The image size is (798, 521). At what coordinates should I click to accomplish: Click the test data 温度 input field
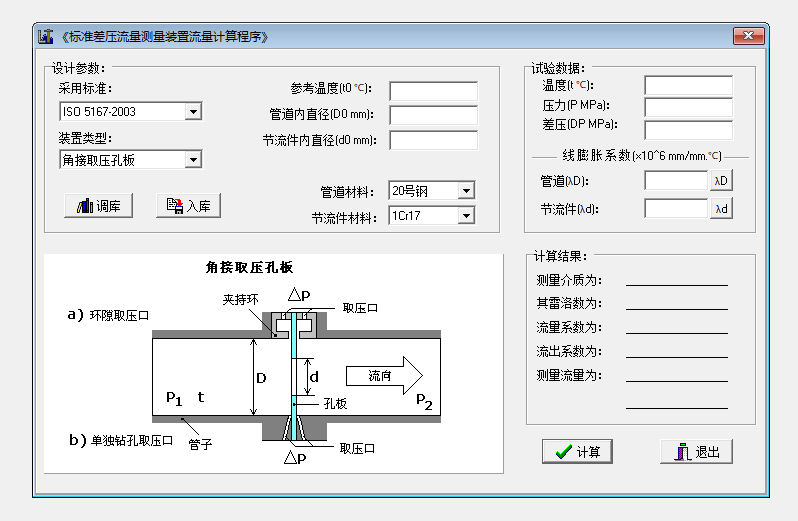tap(688, 86)
